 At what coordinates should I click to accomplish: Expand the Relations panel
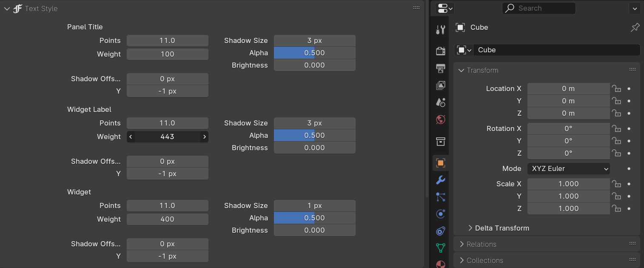tap(462, 244)
